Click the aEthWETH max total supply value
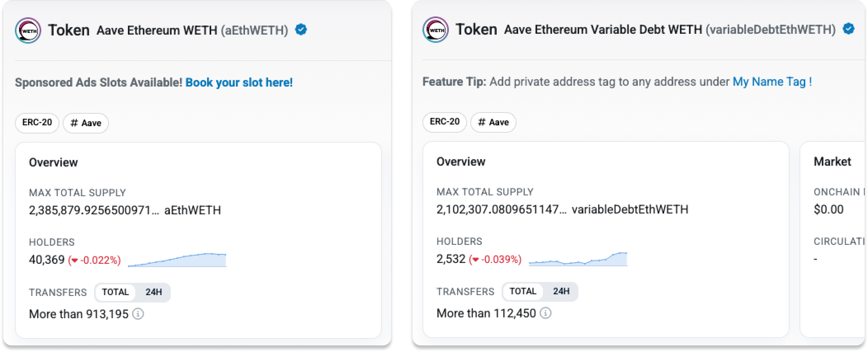Image resolution: width=868 pixels, height=352 pixels. pos(94,210)
